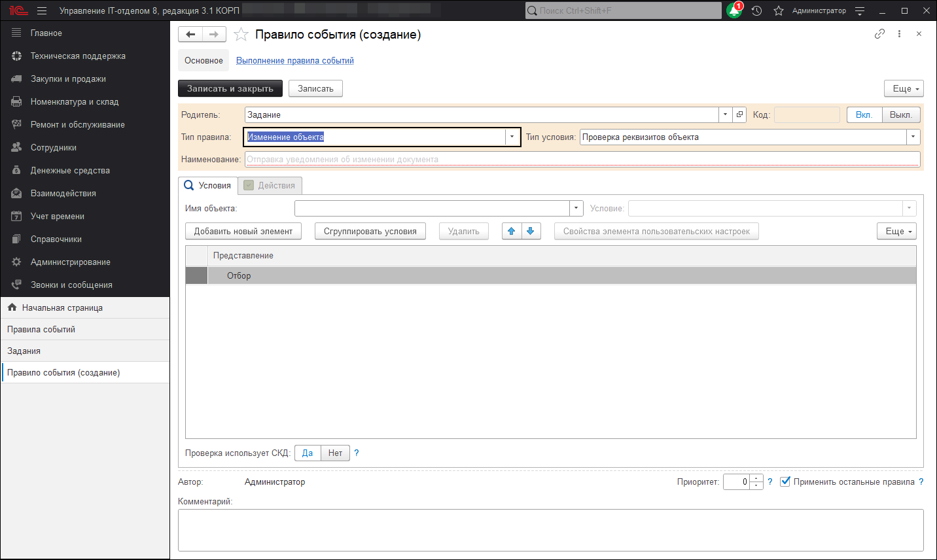Click Записать и закрыть button
Screen dimensions: 937x560
click(230, 88)
